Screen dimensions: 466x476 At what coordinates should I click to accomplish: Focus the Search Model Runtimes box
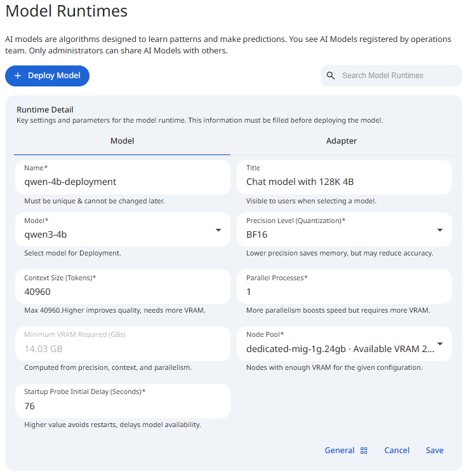coord(397,76)
